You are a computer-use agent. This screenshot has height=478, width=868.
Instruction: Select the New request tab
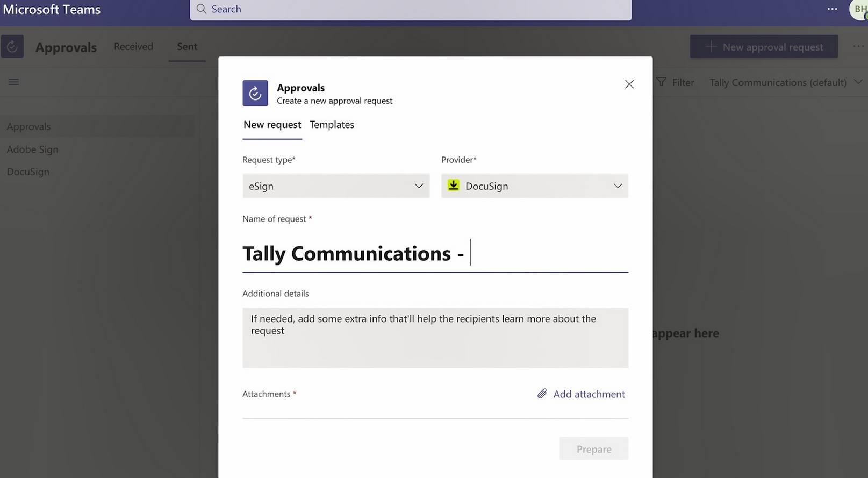coord(272,125)
